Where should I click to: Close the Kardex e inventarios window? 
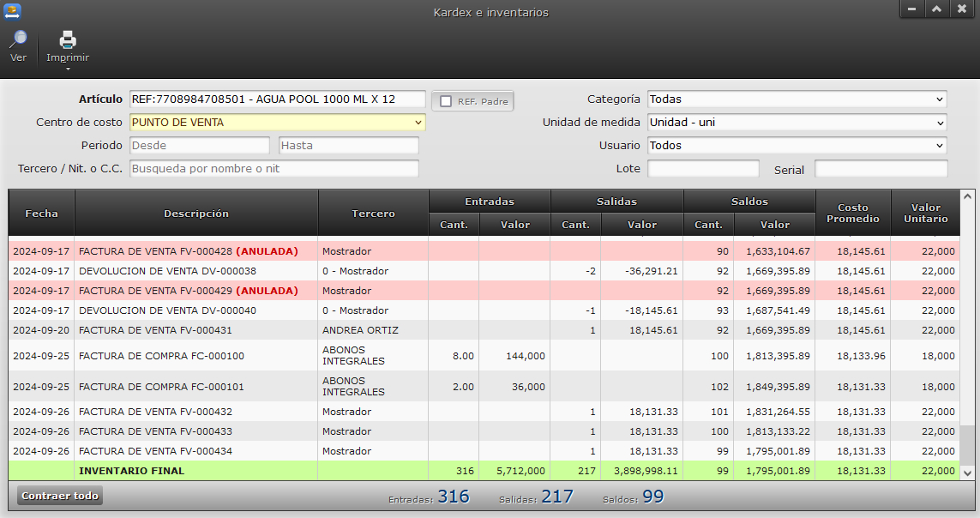(x=962, y=9)
